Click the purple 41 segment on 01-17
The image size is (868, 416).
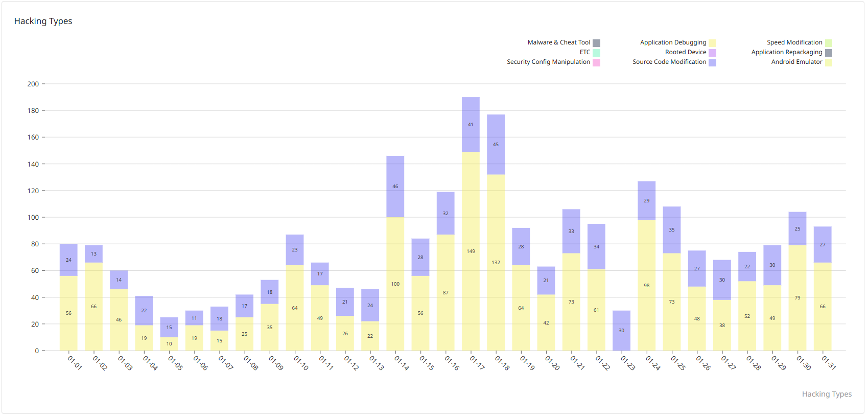coord(471,124)
